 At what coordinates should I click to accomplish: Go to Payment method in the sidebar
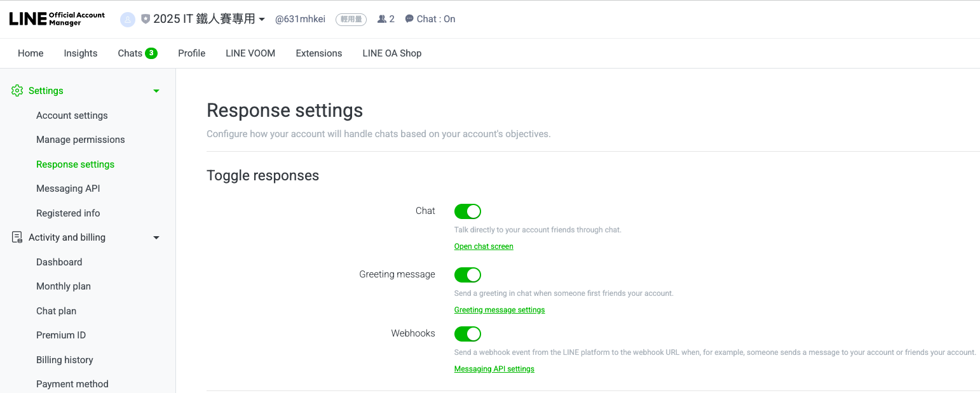pos(72,384)
